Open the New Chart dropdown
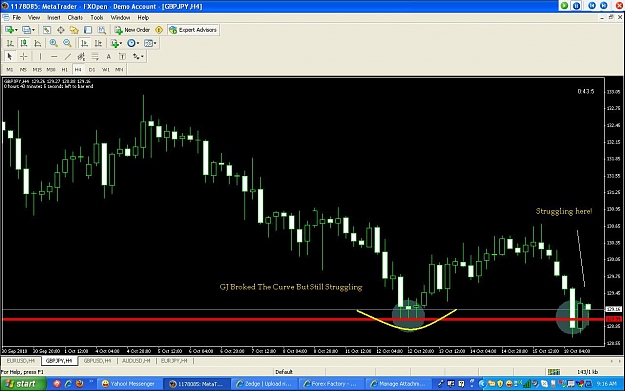625x391 pixels. 11,30
